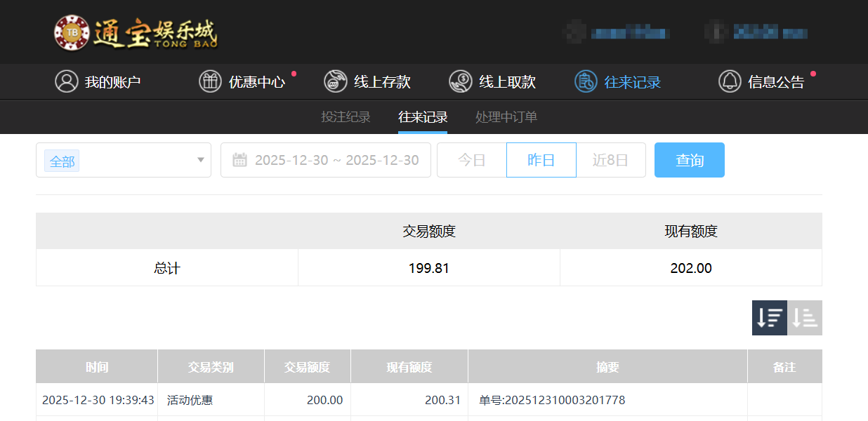The width and height of the screenshot is (868, 421).
Task: Click the gift icon for promotions center
Action: 210,81
